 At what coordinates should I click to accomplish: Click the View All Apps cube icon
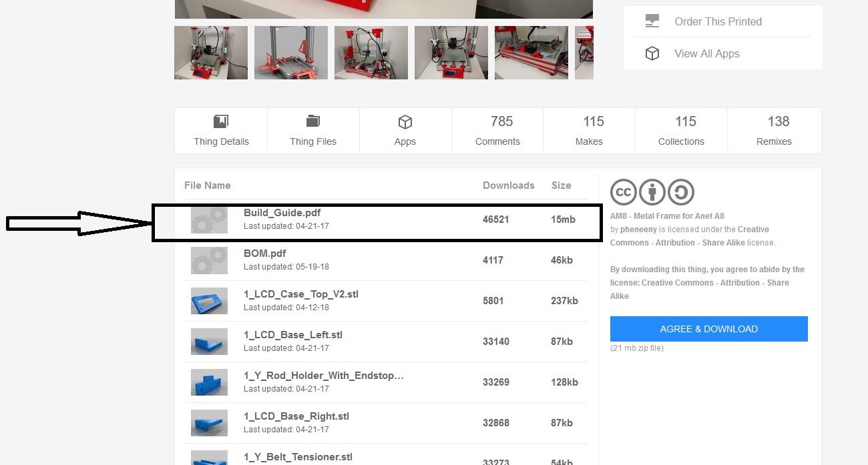coord(652,53)
